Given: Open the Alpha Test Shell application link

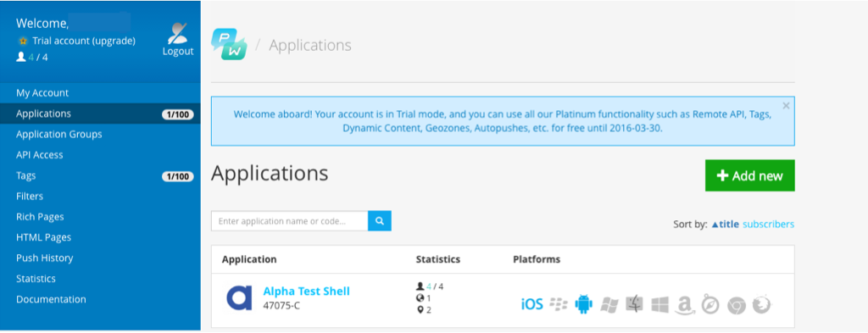Looking at the screenshot, I should [x=306, y=291].
